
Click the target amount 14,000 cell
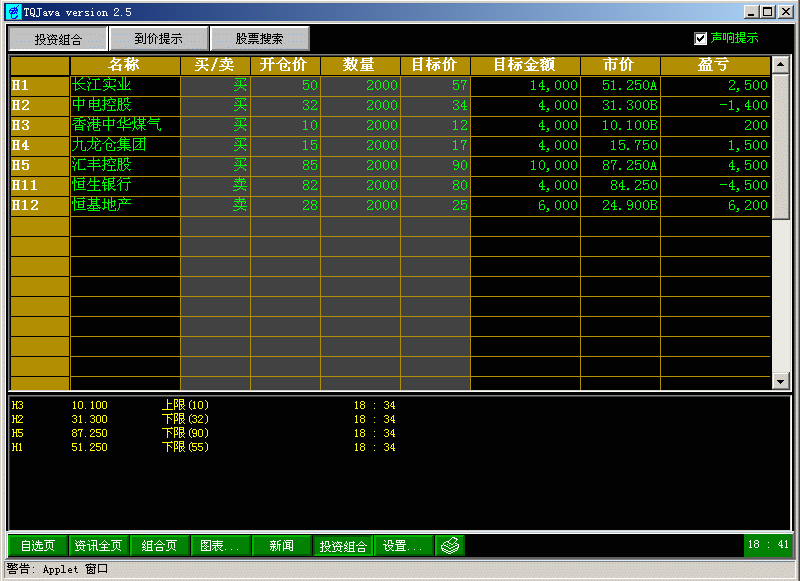click(526, 85)
